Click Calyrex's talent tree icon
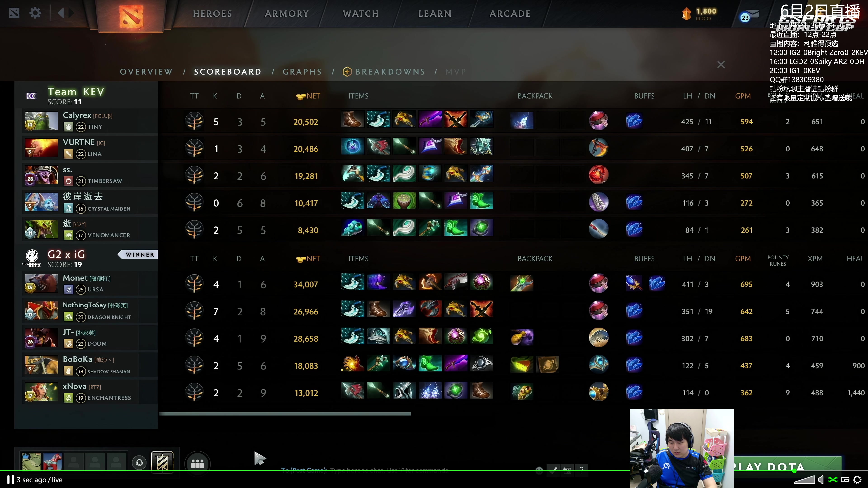This screenshot has height=488, width=868. coord(194,122)
